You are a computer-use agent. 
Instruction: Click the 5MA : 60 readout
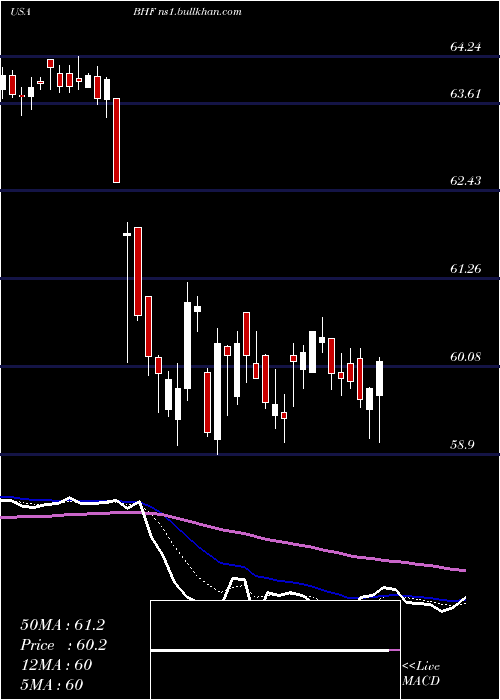tap(52, 684)
